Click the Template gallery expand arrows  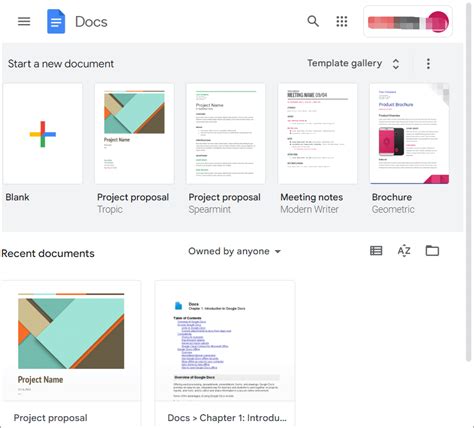(396, 64)
